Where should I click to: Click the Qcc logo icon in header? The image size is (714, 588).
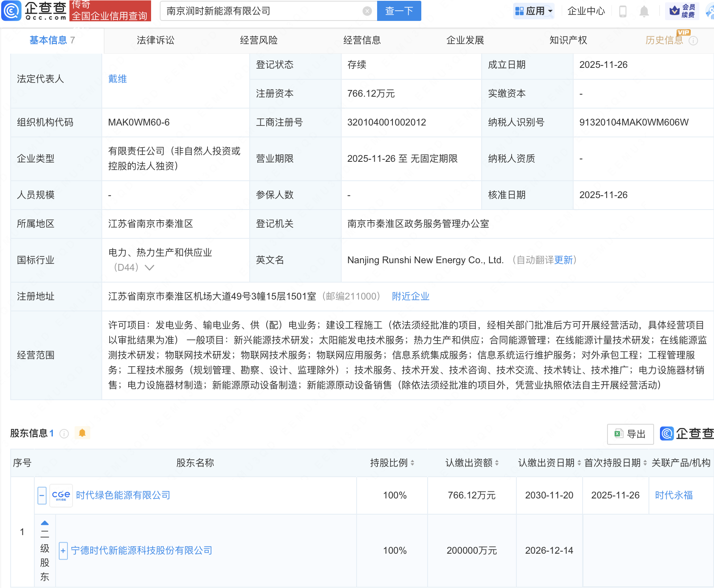tap(11, 11)
